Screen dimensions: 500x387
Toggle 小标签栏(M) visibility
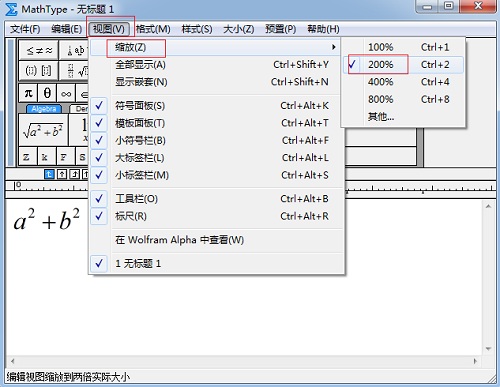(x=217, y=175)
